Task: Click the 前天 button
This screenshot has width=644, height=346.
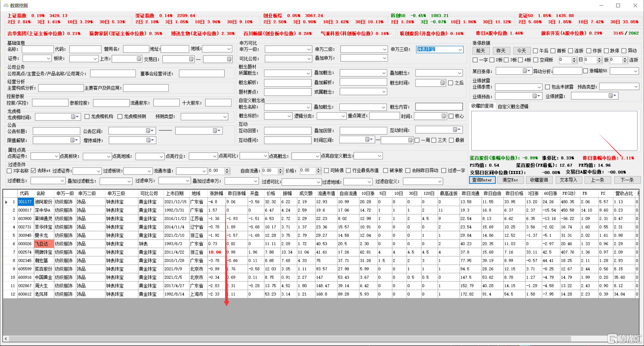Action: [481, 51]
